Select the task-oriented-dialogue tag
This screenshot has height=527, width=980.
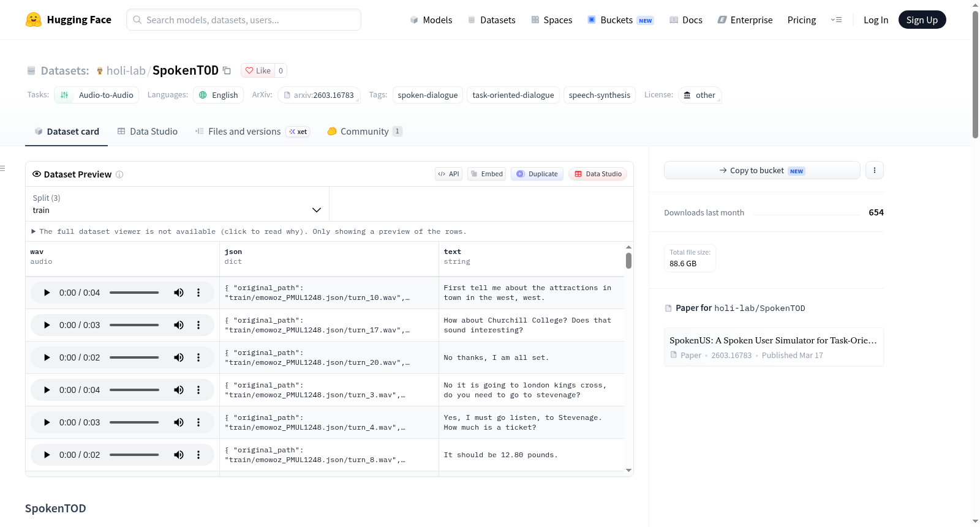[x=513, y=95]
